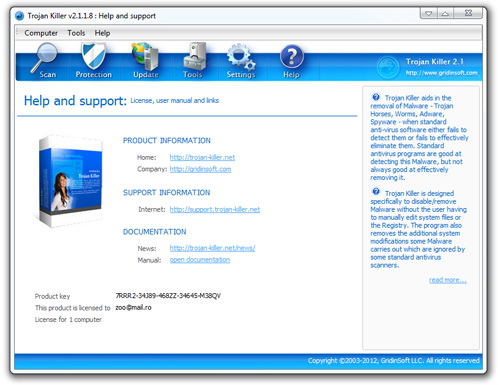
Task: Click the Trojan Killer title bar app icon
Action: tap(20, 16)
